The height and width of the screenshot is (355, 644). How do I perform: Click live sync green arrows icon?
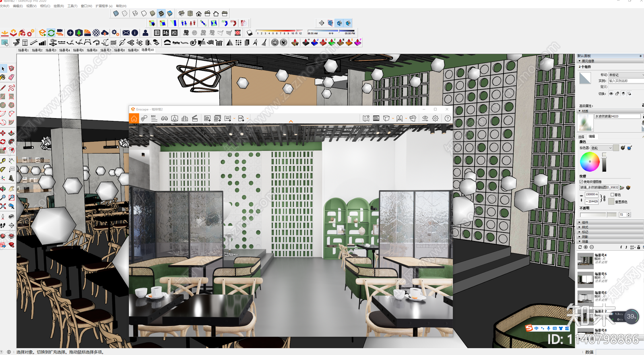click(x=51, y=33)
